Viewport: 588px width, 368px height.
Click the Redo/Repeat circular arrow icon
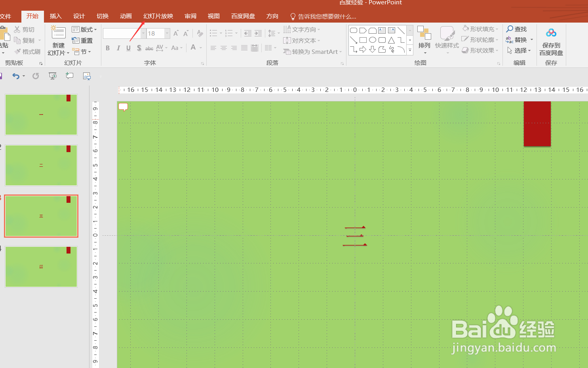(x=36, y=76)
